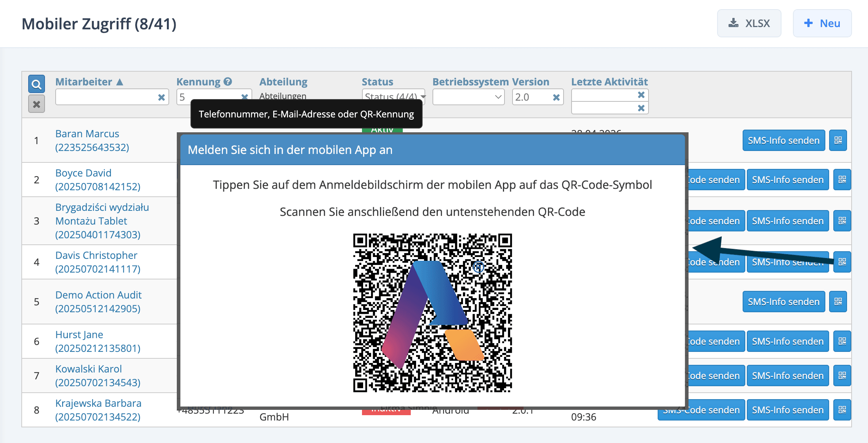
Task: Show QR code for Demo Action Audit
Action: point(838,302)
